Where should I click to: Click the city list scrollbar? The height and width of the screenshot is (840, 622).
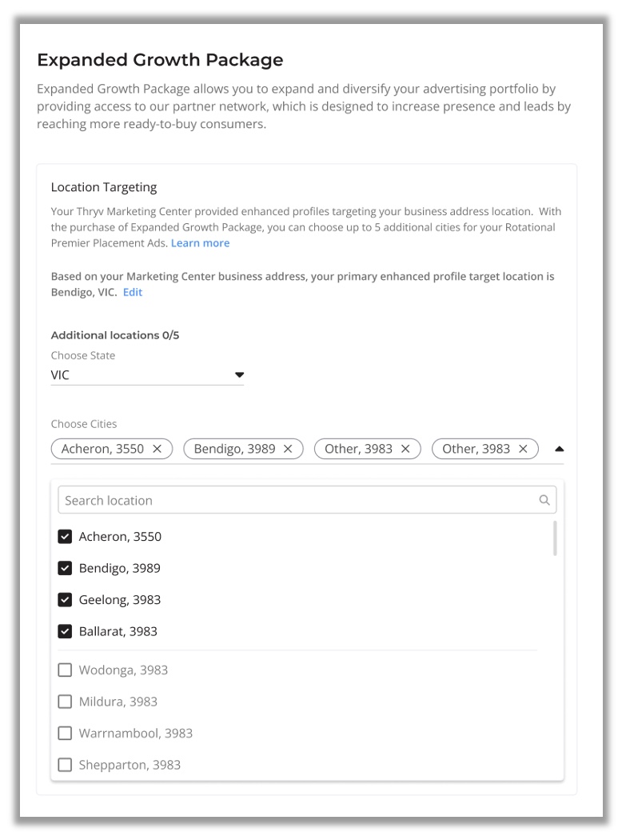tap(555, 539)
